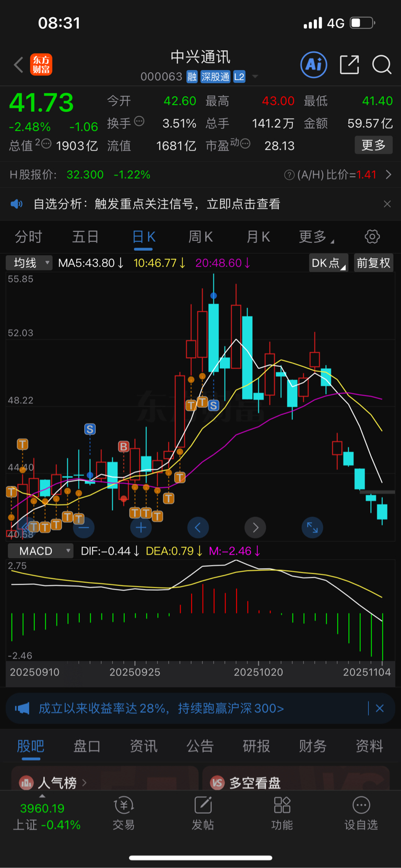Toggle the DK点 signal option
This screenshot has width=401, height=868.
[328, 263]
